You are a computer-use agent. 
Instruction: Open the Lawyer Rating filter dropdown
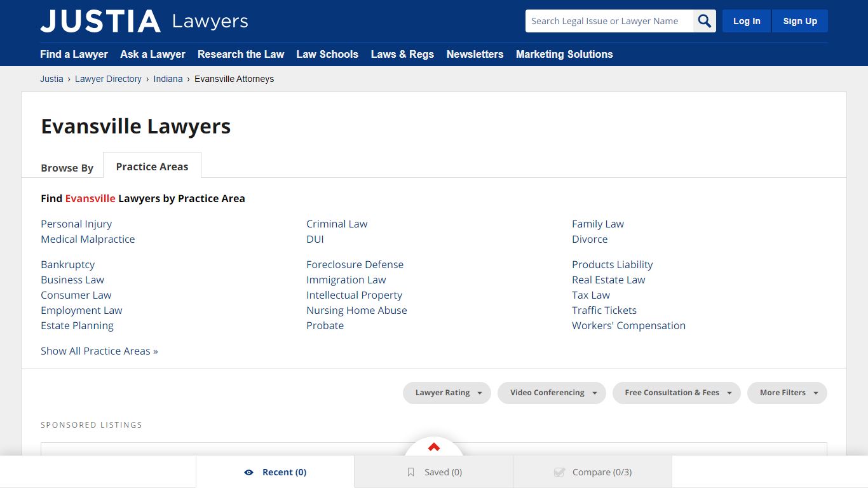pyautogui.click(x=447, y=393)
